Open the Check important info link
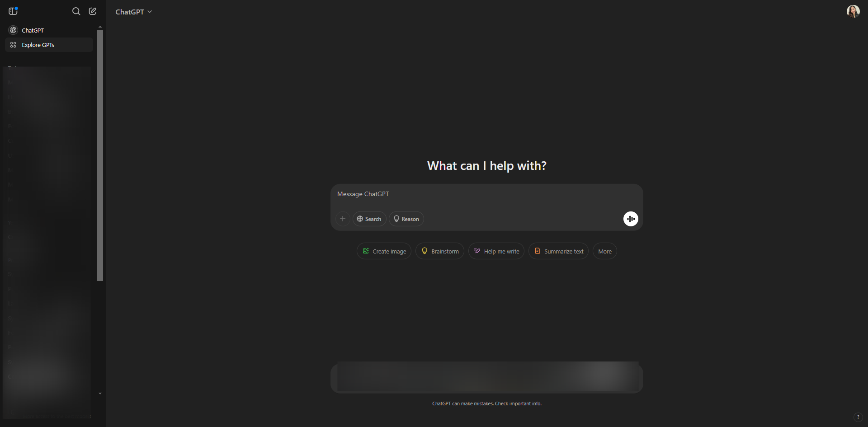 (x=518, y=404)
